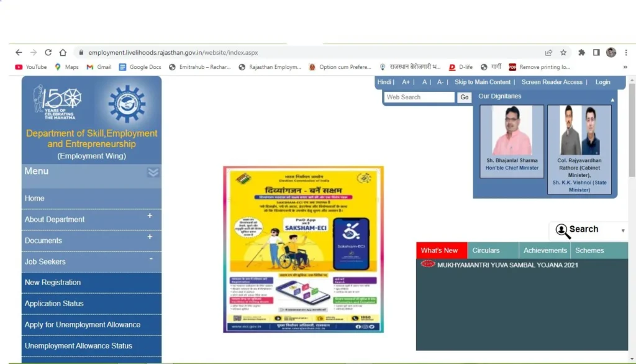Open the Search dropdown arrow
Image resolution: width=636 pixels, height=364 pixels.
(623, 231)
